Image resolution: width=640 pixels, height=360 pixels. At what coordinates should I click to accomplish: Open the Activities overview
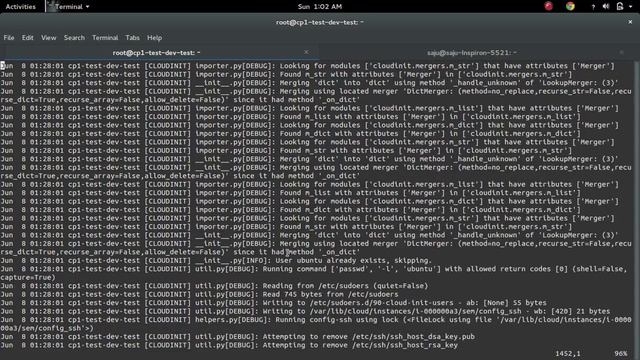pos(20,7)
